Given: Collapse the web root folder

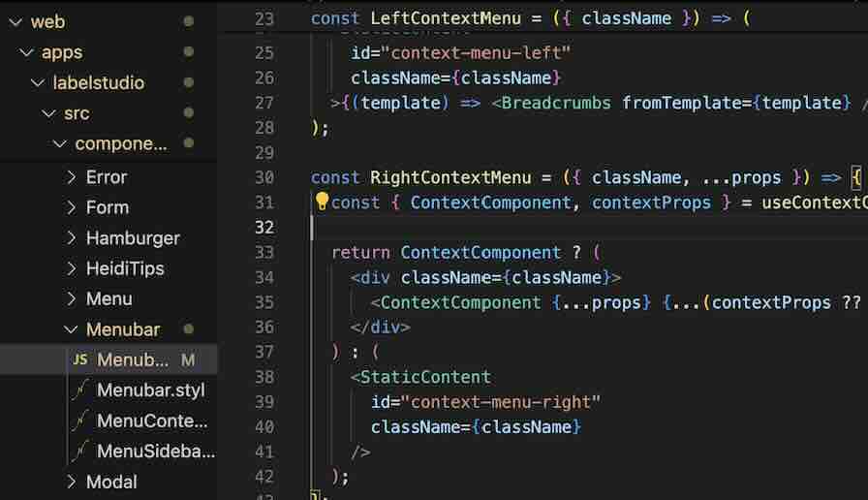Looking at the screenshot, I should click(x=14, y=21).
